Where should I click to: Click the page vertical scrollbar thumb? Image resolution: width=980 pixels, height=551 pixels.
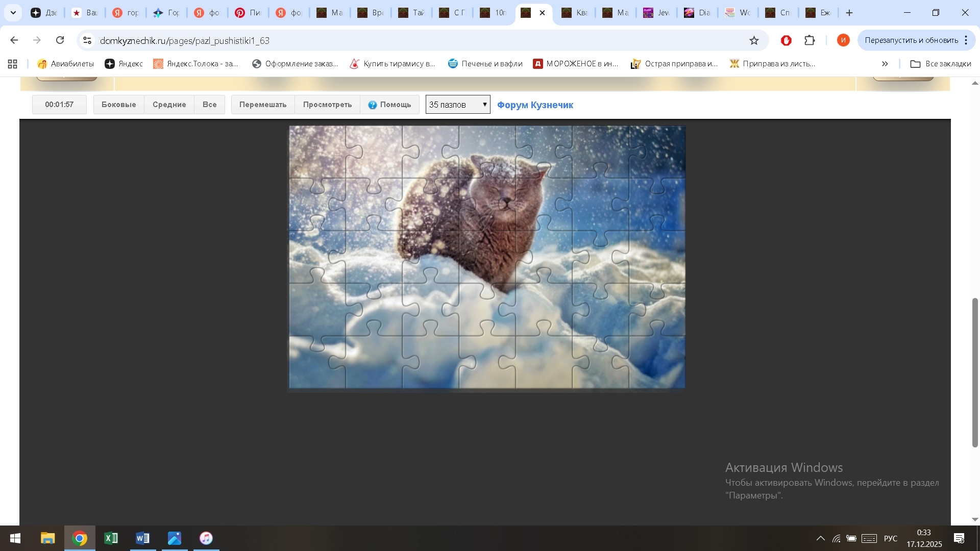[975, 372]
